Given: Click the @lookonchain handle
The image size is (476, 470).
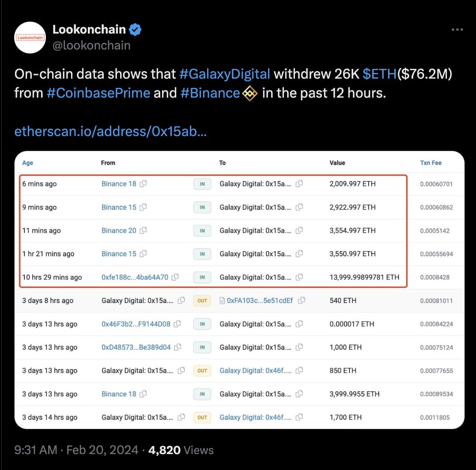Looking at the screenshot, I should [91, 45].
